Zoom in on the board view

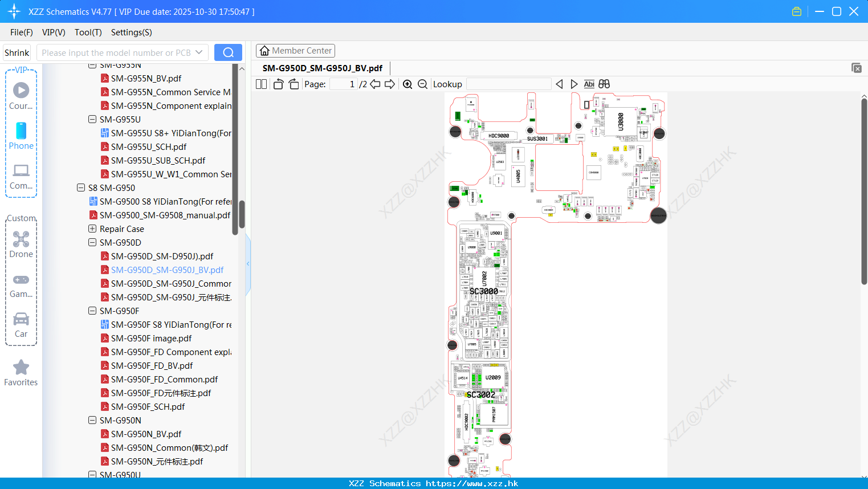pos(407,84)
